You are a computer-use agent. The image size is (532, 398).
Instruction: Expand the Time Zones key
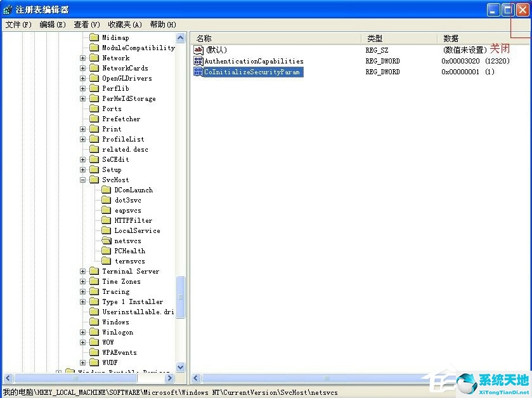[x=82, y=282]
